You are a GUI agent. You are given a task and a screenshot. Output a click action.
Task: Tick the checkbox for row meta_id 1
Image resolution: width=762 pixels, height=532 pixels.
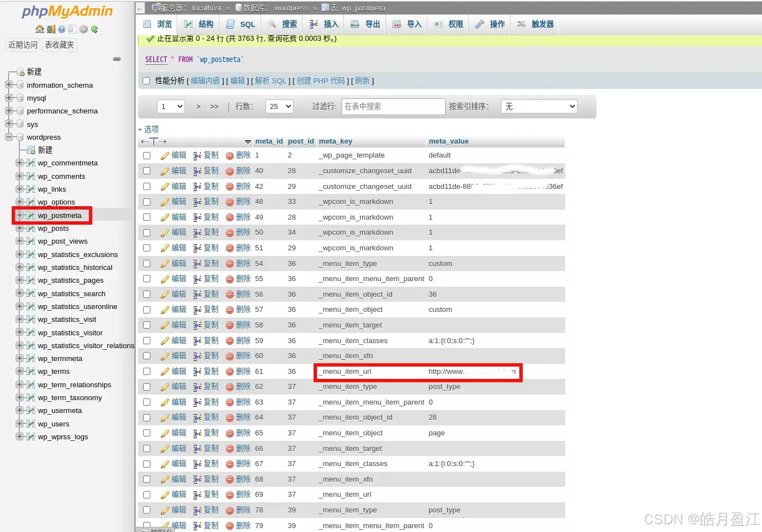[146, 155]
